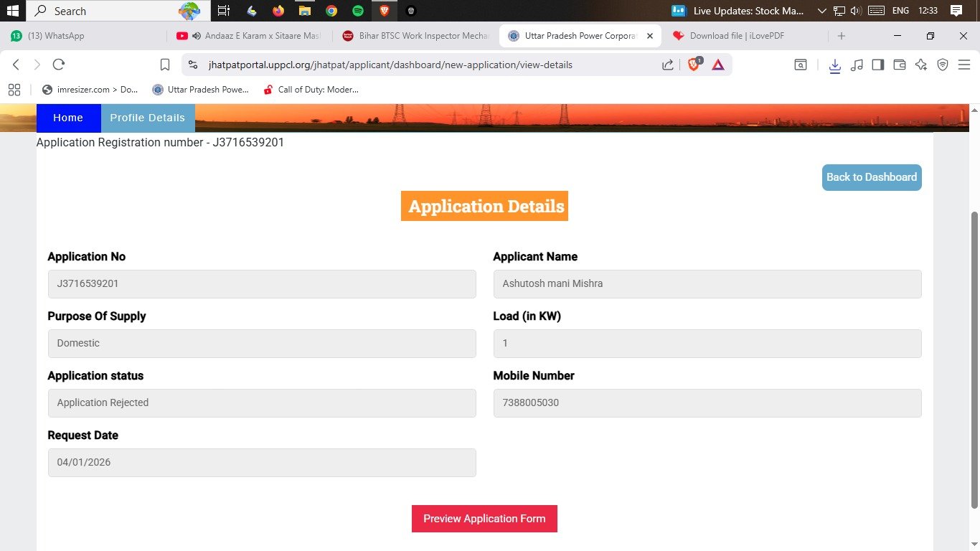
Task: Expand the system tray hidden icons chevron
Action: click(822, 11)
